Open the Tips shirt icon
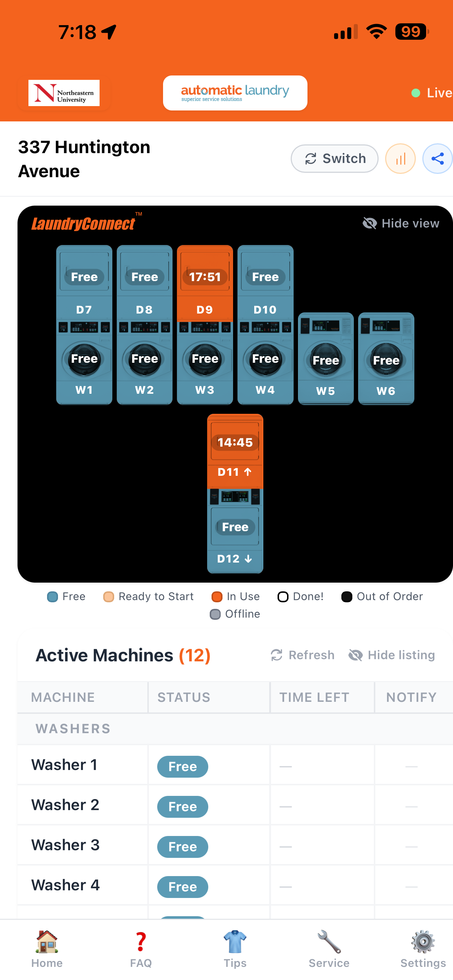The height and width of the screenshot is (980, 453). click(x=235, y=949)
